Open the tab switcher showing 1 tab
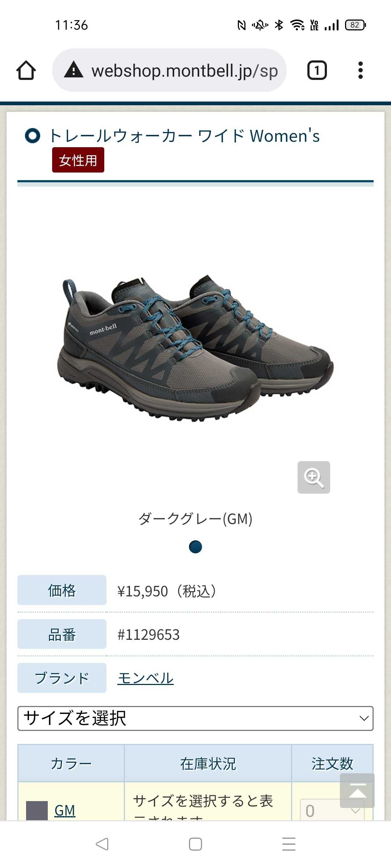Viewport: 391px width, 868px height. (317, 70)
